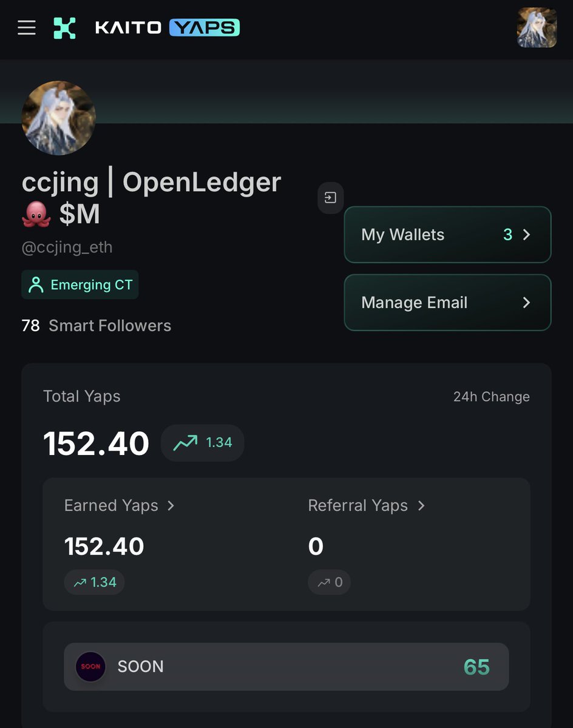Click the Earned Yaps 1.34 change pill
The image size is (573, 728).
tap(95, 582)
